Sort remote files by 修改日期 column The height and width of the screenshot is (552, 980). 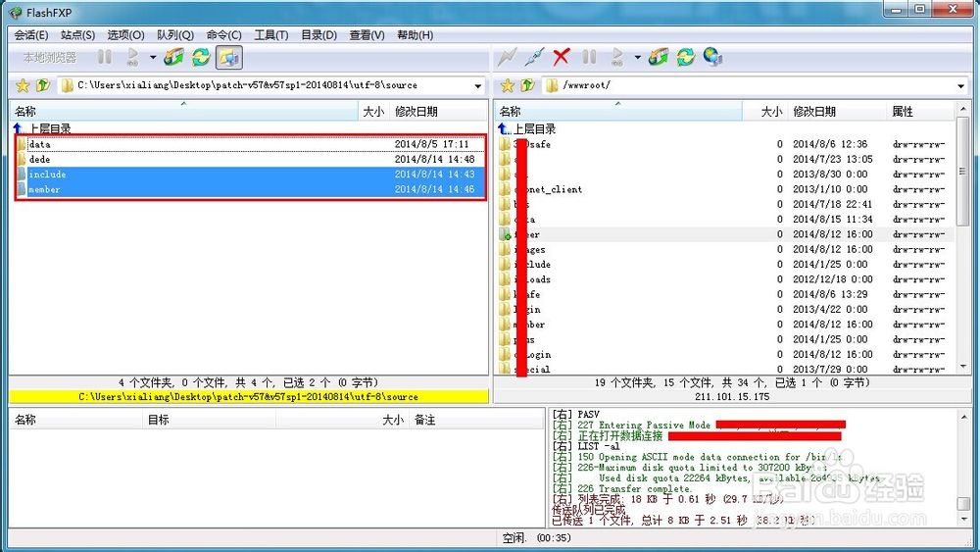coord(837,111)
